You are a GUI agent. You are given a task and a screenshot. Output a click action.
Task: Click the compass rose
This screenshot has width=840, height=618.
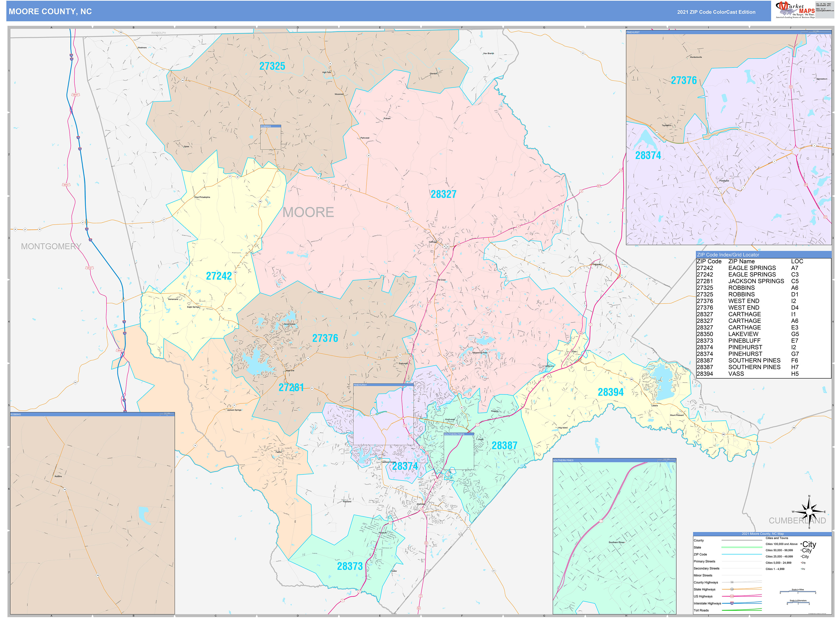(809, 511)
